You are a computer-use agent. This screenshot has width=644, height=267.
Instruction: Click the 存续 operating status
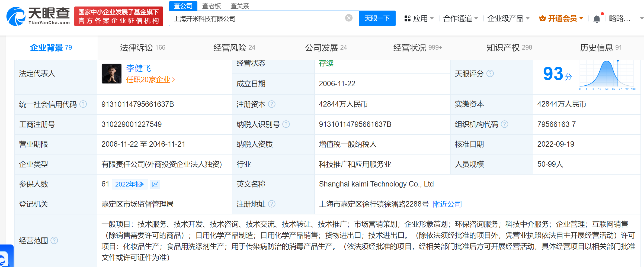tap(326, 63)
